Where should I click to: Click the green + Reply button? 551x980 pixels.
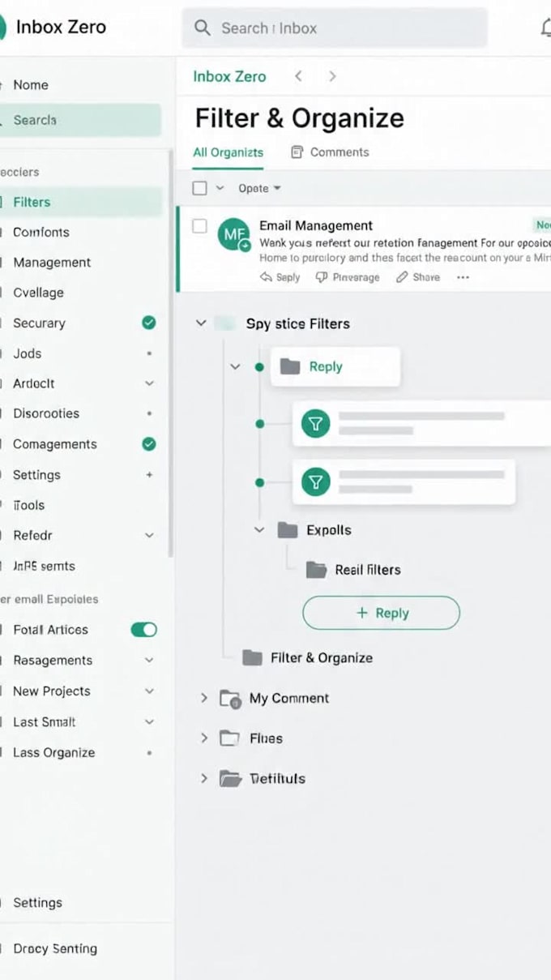(381, 613)
